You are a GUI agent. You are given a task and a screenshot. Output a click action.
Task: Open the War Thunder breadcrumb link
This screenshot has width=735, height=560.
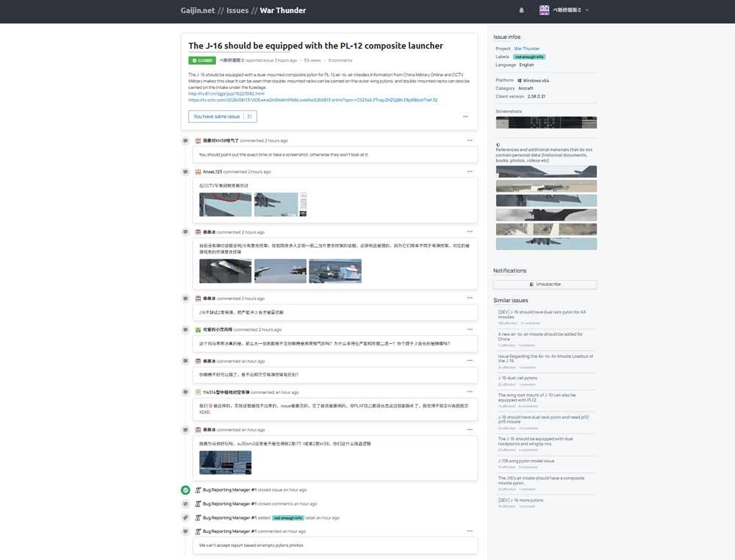[x=283, y=10]
